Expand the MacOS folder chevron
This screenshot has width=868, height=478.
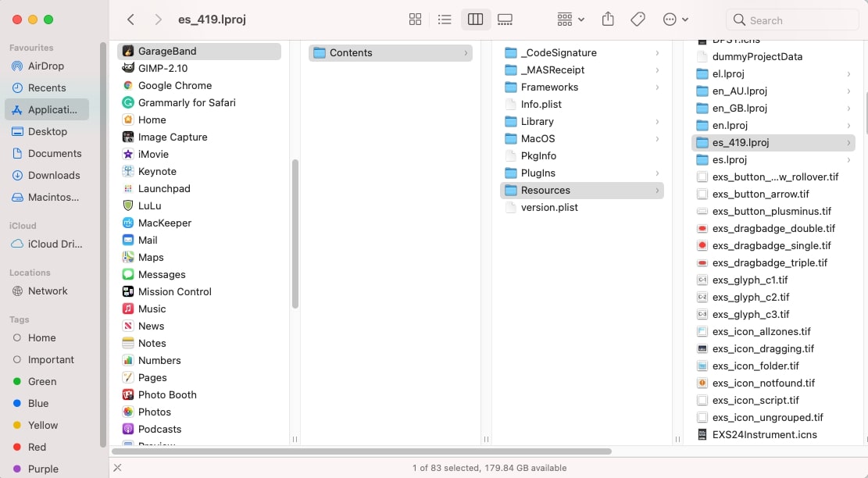657,139
